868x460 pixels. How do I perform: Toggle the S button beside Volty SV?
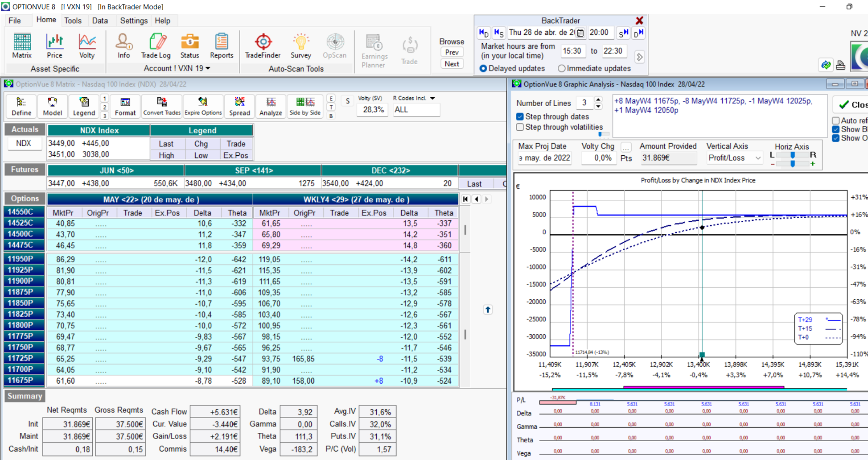tap(348, 101)
